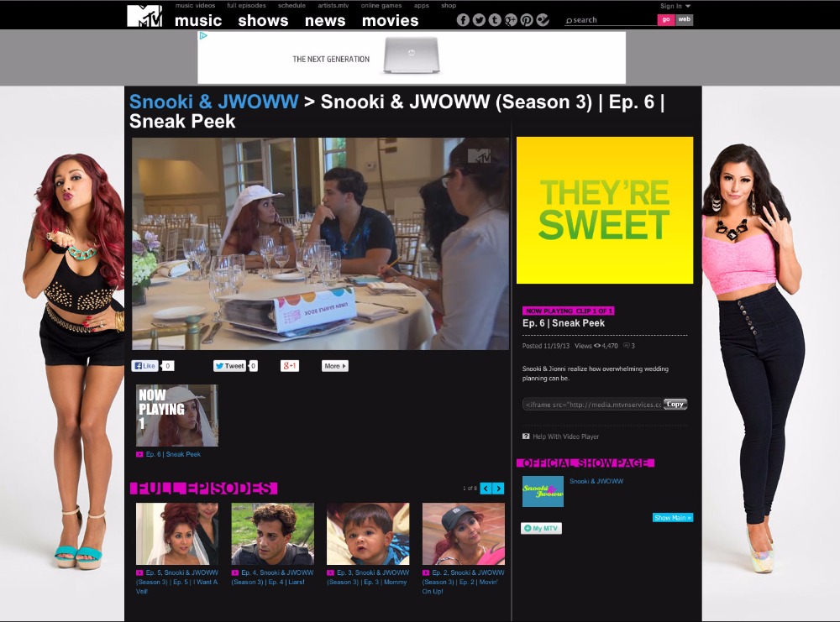This screenshot has width=840, height=622.
Task: Click the Views 4,470 text
Action: point(596,346)
